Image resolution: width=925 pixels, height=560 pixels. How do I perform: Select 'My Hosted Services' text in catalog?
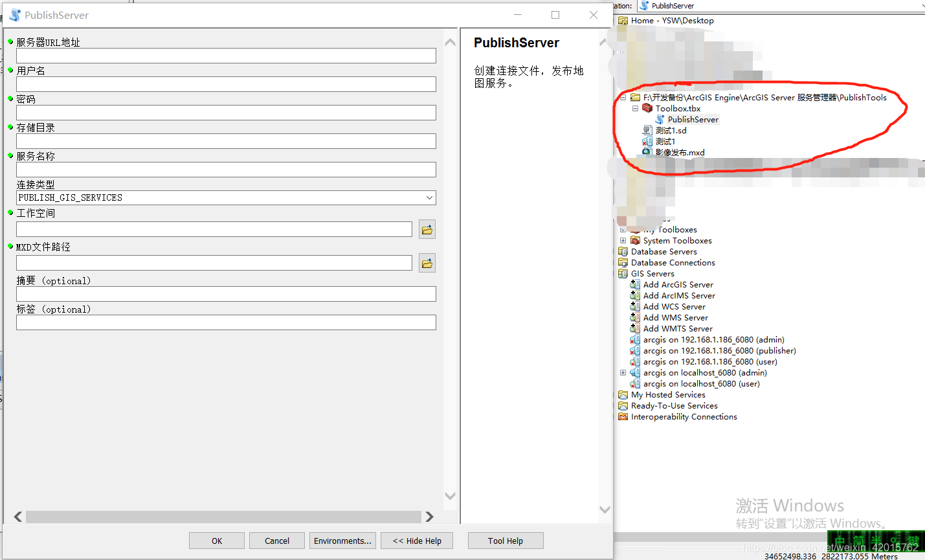[x=668, y=394]
